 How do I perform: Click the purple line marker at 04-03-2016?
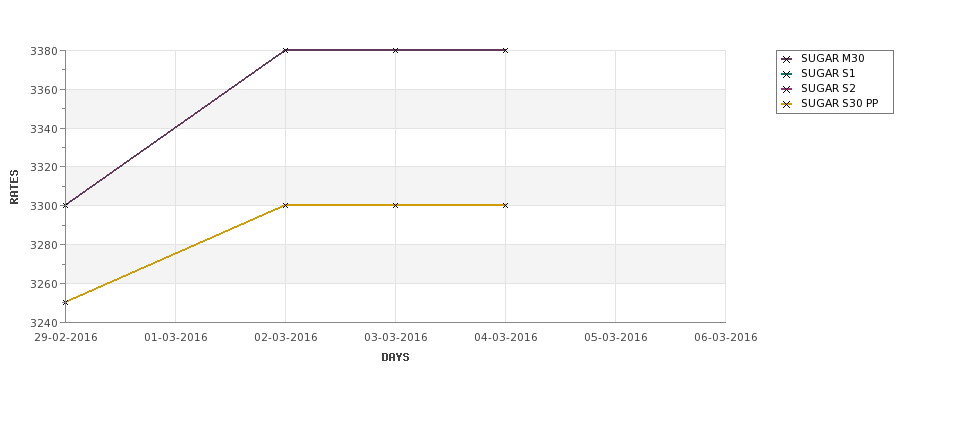(x=506, y=50)
